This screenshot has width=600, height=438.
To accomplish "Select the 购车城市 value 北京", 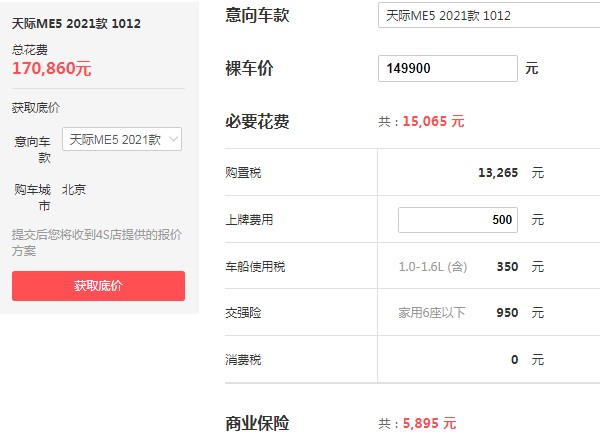I will pyautogui.click(x=74, y=189).
